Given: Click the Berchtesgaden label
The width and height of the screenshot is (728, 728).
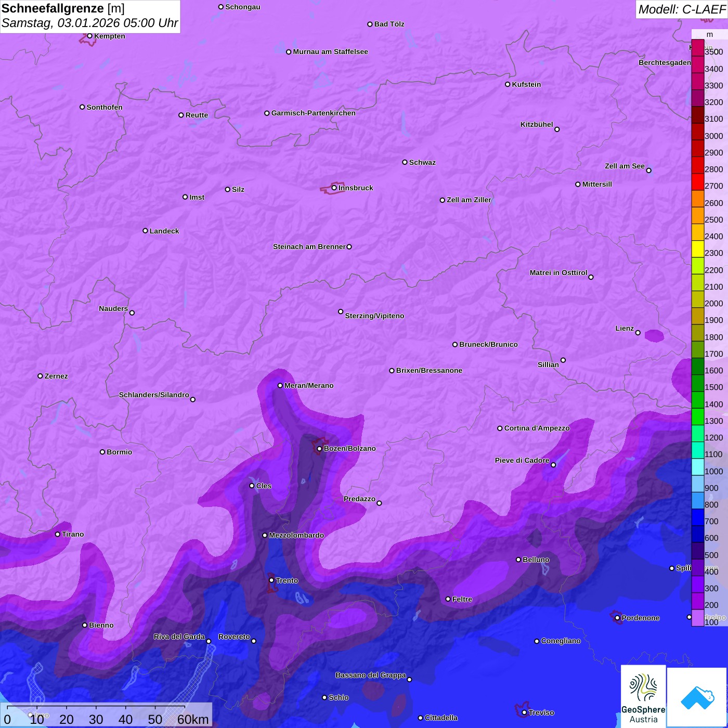Looking at the screenshot, I should click(665, 62).
